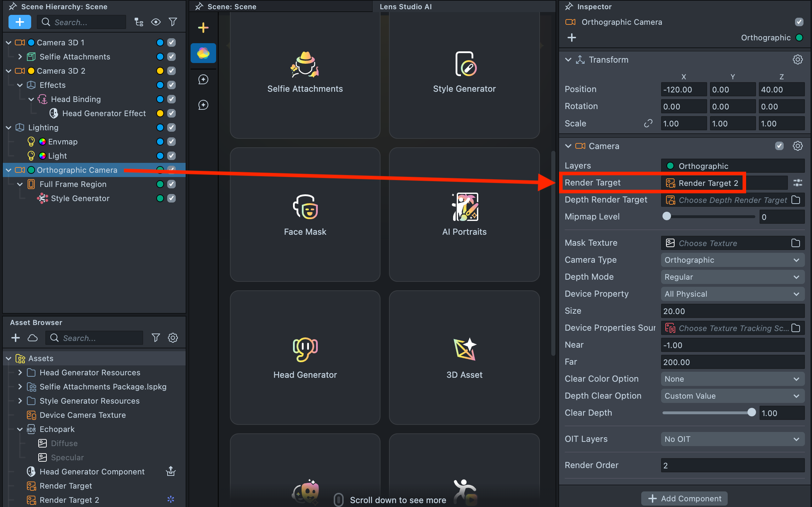This screenshot has width=812, height=507.
Task: Toggle the Head Generator Effect checkbox
Action: point(171,113)
